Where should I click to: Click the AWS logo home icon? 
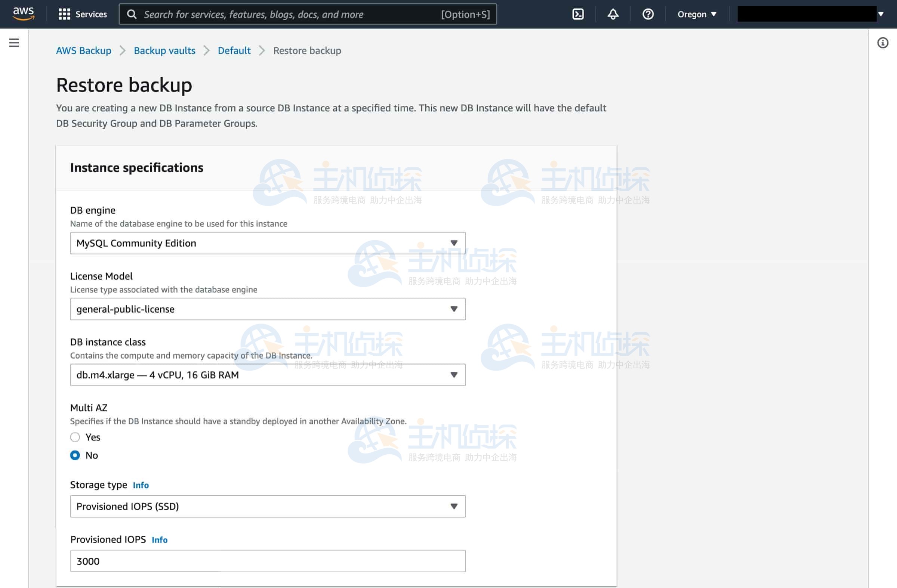point(24,13)
